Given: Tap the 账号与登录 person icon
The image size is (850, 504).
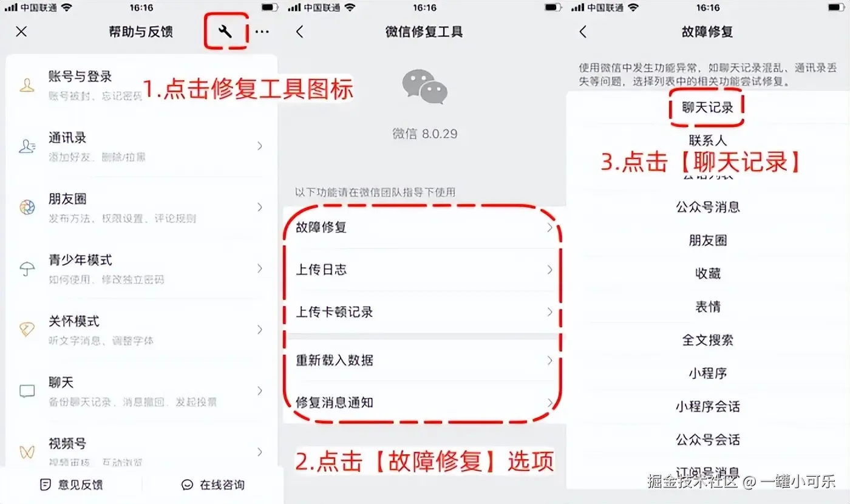Looking at the screenshot, I should (x=27, y=86).
